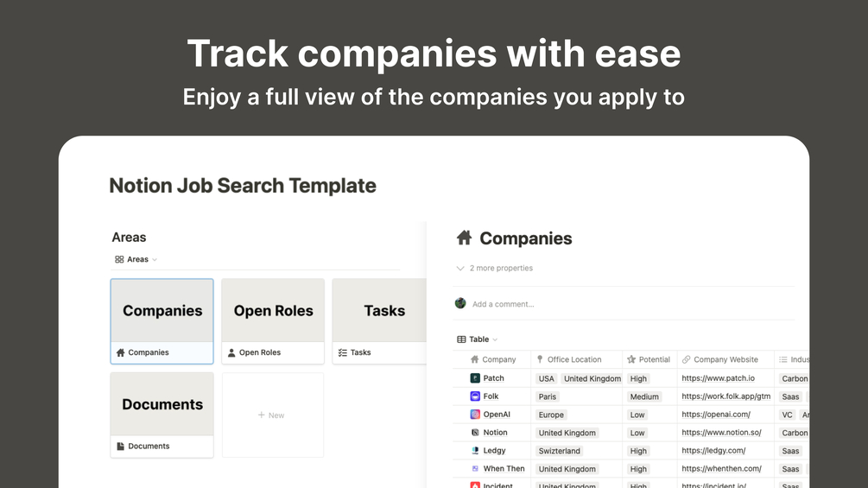This screenshot has width=868, height=488.
Task: Open the Table view dropdown
Action: pyautogui.click(x=477, y=339)
